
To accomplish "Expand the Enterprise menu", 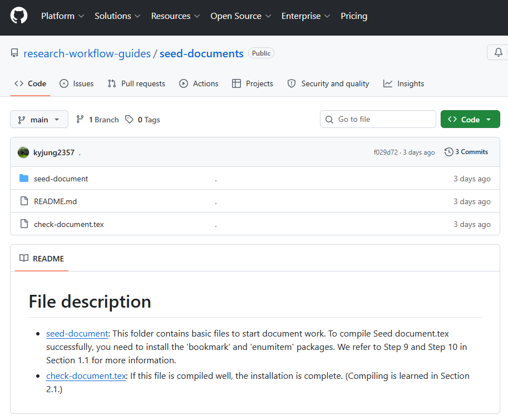I will click(305, 16).
